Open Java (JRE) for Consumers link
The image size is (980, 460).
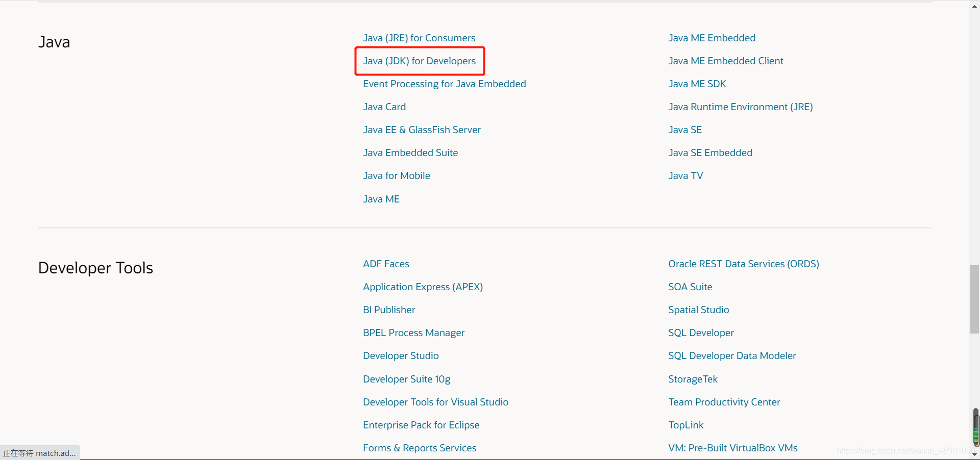click(419, 38)
